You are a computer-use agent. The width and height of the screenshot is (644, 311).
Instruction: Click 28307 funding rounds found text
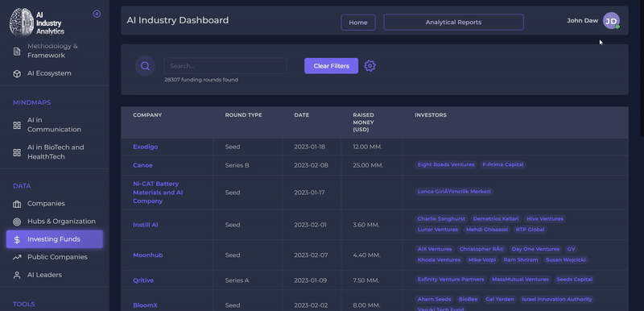pyautogui.click(x=201, y=80)
